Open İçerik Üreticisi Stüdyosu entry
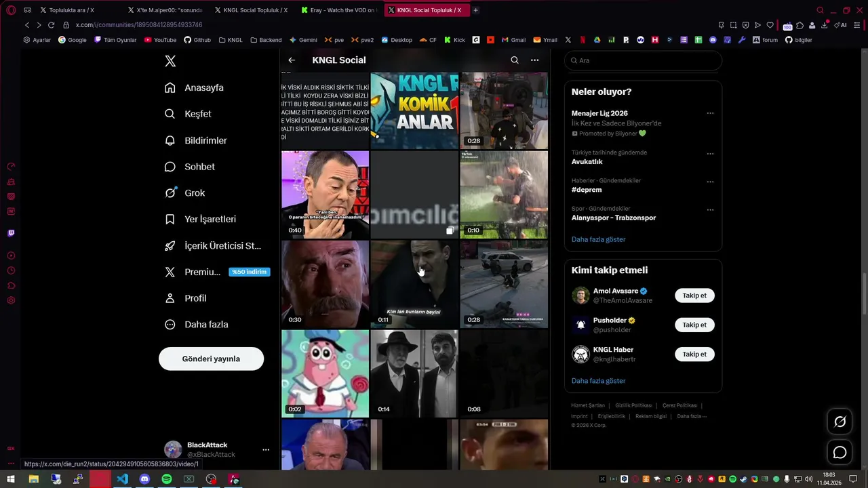Image resolution: width=868 pixels, height=488 pixels. [x=213, y=246]
